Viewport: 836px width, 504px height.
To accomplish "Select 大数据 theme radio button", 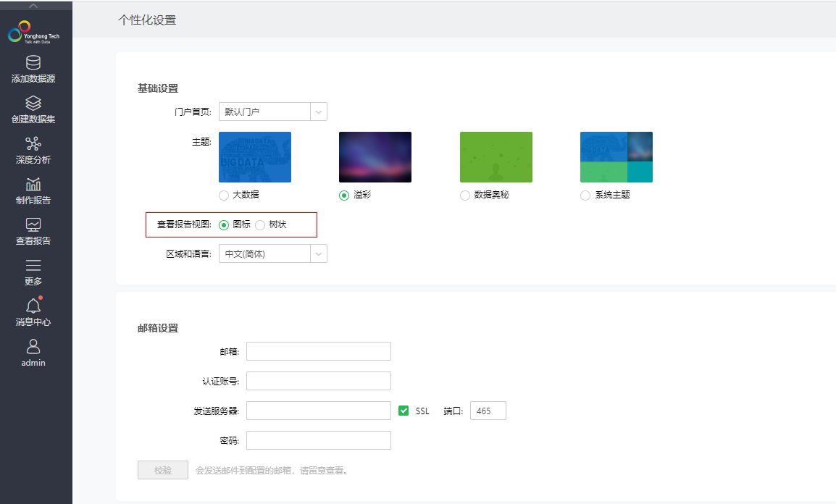I will pyautogui.click(x=224, y=196).
